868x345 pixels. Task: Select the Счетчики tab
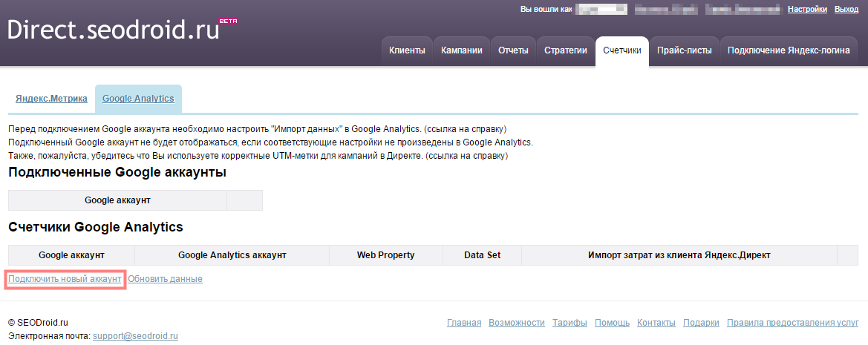622,50
